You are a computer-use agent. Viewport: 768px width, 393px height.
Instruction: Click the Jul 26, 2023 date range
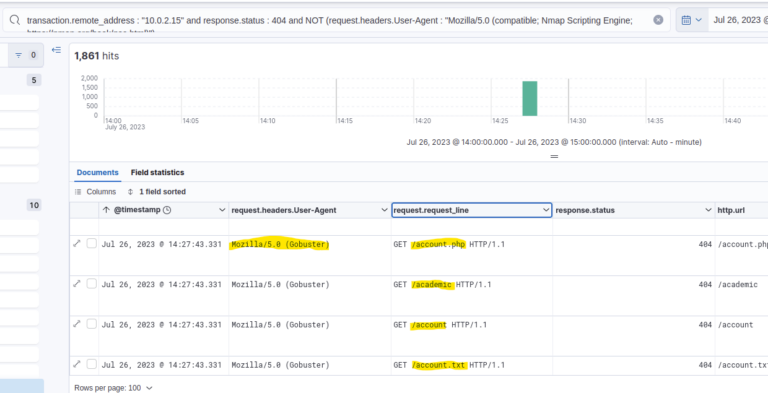pos(740,20)
